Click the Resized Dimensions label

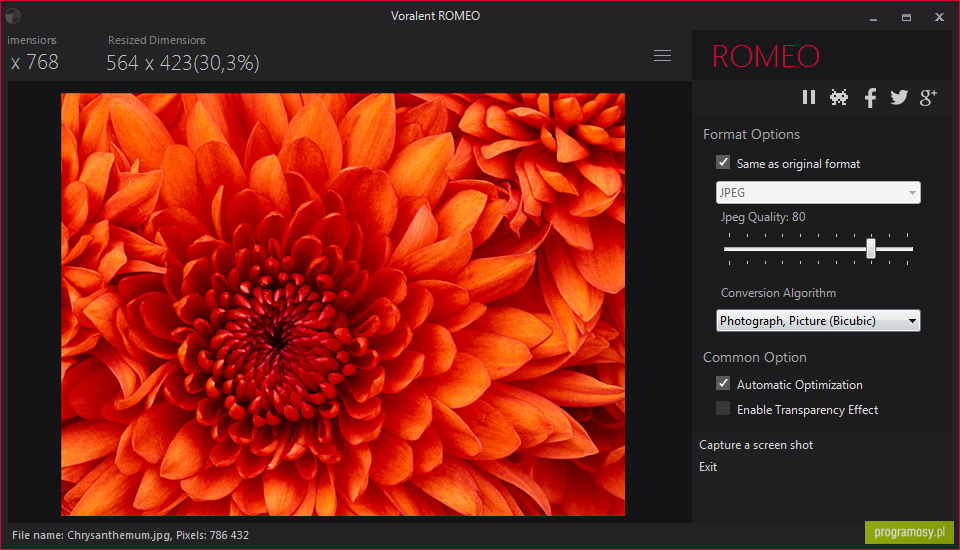point(157,40)
